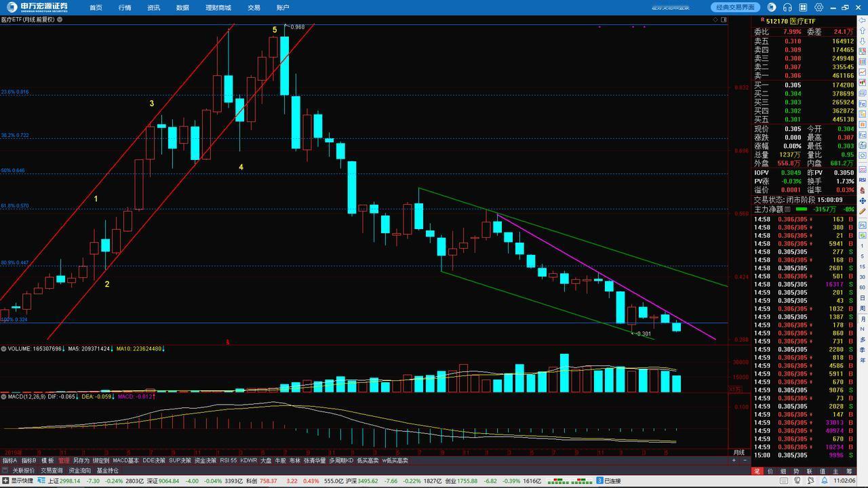This screenshot has height=488, width=868.
Task: Open the 数据 menu
Action: pyautogui.click(x=182, y=7)
